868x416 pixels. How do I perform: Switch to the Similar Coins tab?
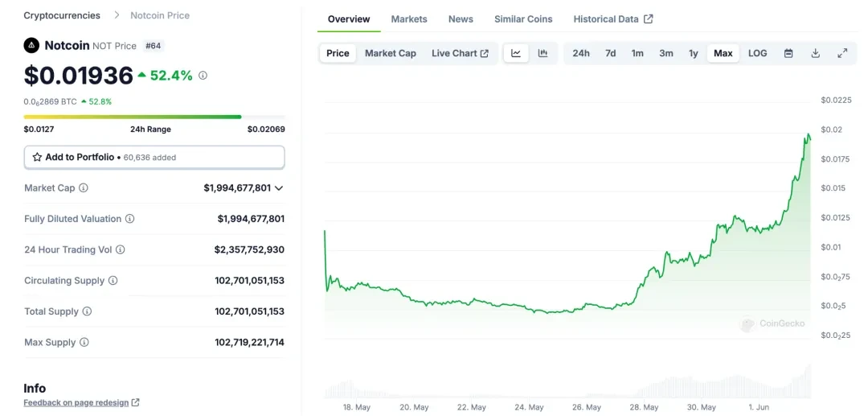coord(523,19)
